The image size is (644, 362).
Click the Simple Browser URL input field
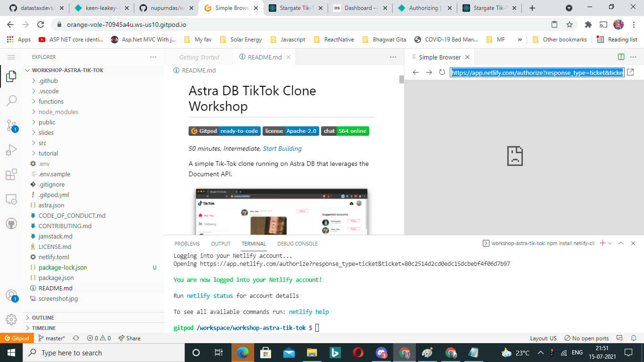pos(537,73)
